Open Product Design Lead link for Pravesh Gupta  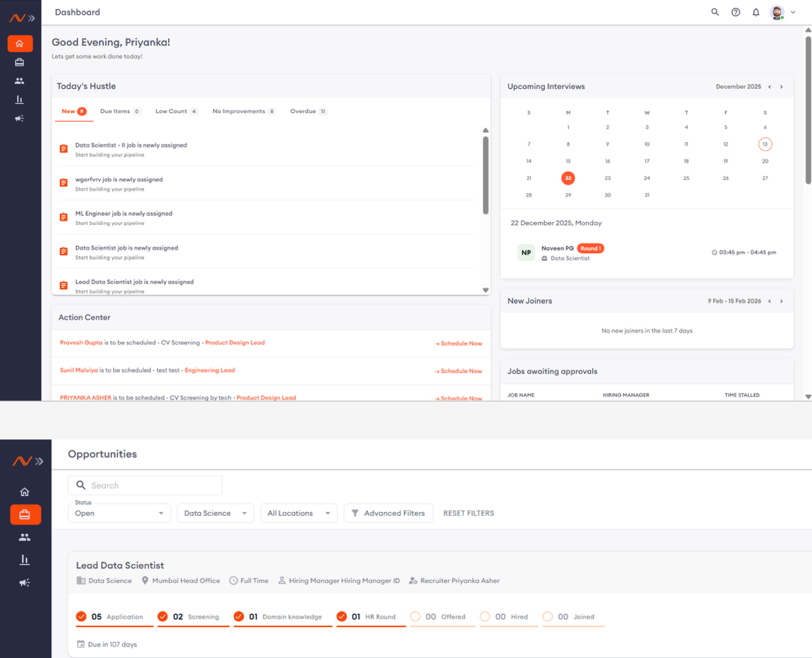[235, 343]
